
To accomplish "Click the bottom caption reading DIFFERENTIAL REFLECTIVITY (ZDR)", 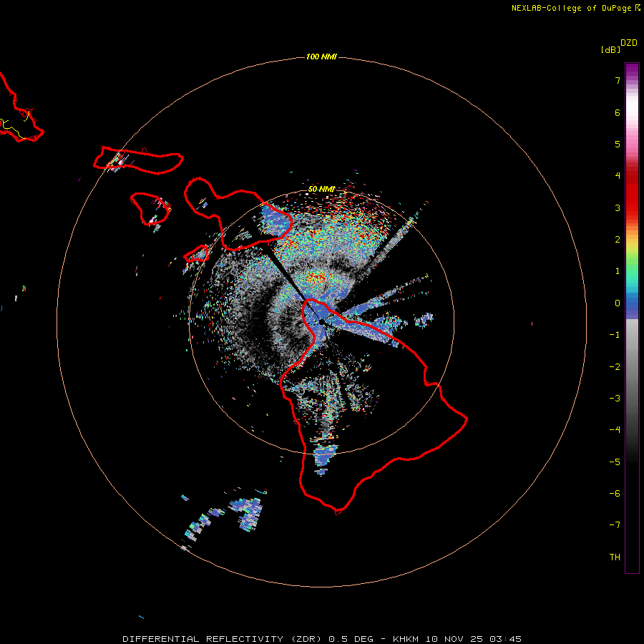I will 222,639.
